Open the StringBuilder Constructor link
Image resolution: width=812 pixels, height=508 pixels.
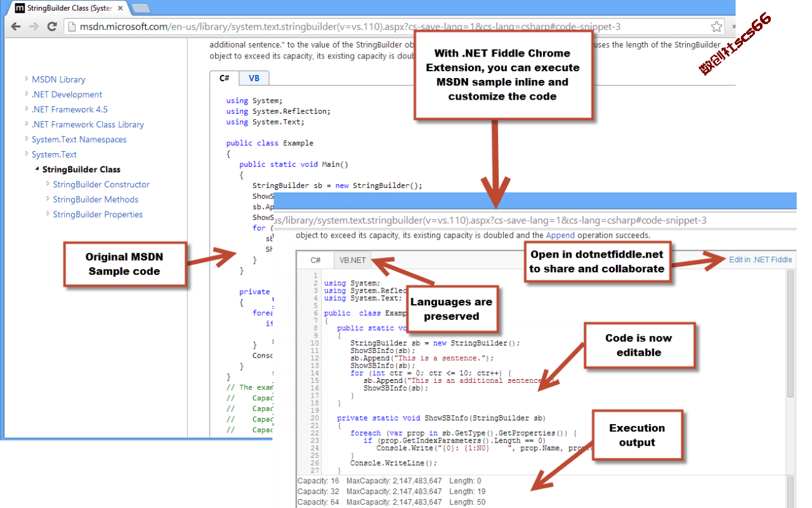[x=101, y=184]
